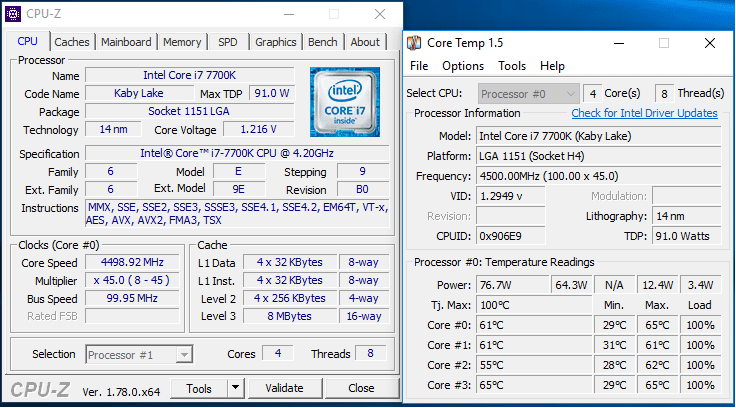Click the Tj. Max value 100°C
The width and height of the screenshot is (736, 408).
[x=534, y=305]
